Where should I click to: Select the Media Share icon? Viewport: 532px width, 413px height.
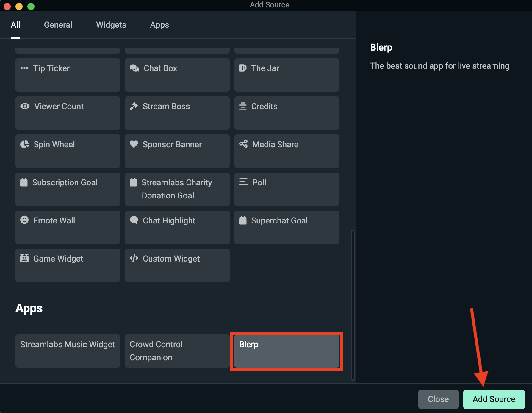point(243,144)
